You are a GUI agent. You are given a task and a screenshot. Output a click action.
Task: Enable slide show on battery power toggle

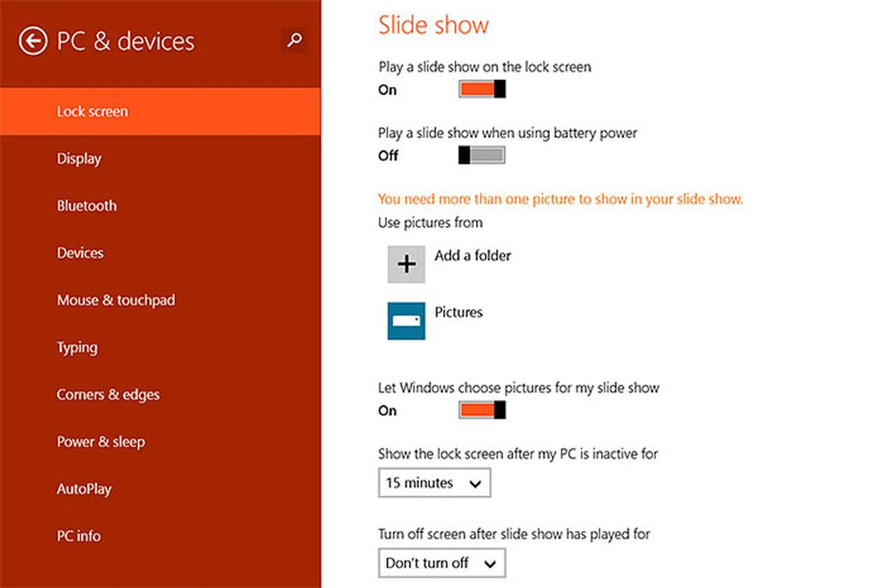[x=482, y=155]
